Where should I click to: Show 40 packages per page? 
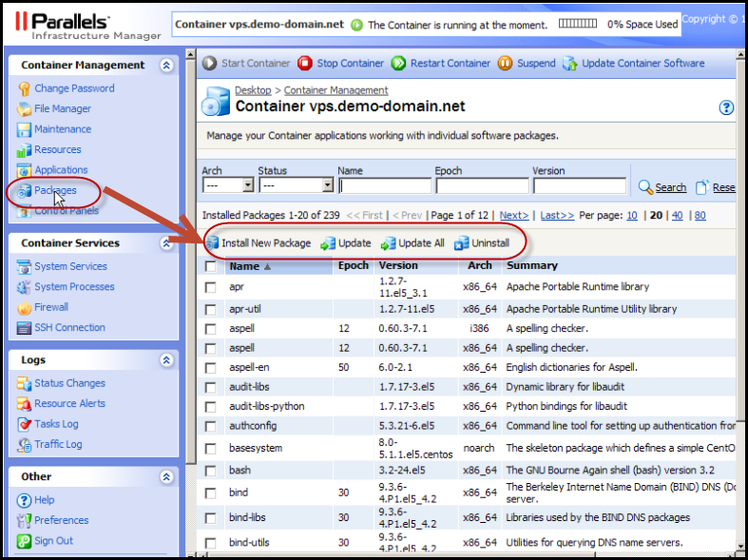point(677,216)
